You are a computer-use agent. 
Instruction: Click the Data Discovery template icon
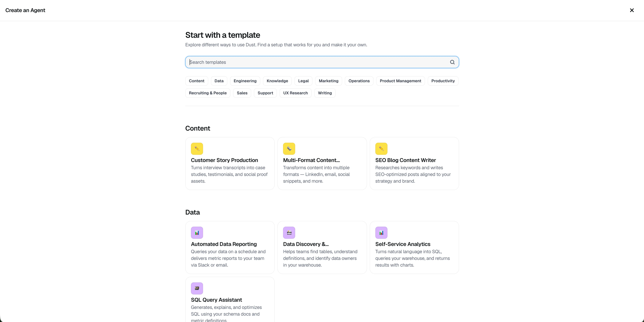click(289, 233)
